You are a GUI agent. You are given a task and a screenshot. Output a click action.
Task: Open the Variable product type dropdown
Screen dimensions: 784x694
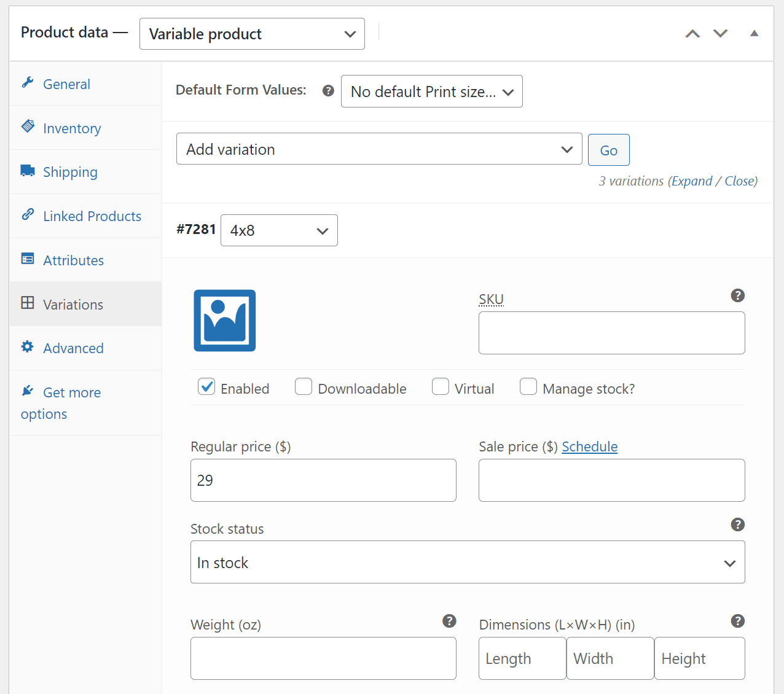point(252,34)
